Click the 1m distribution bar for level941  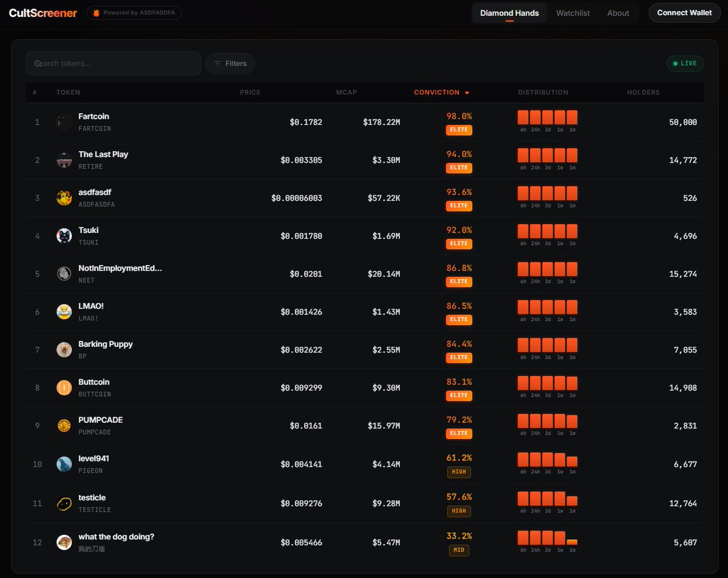(x=572, y=462)
